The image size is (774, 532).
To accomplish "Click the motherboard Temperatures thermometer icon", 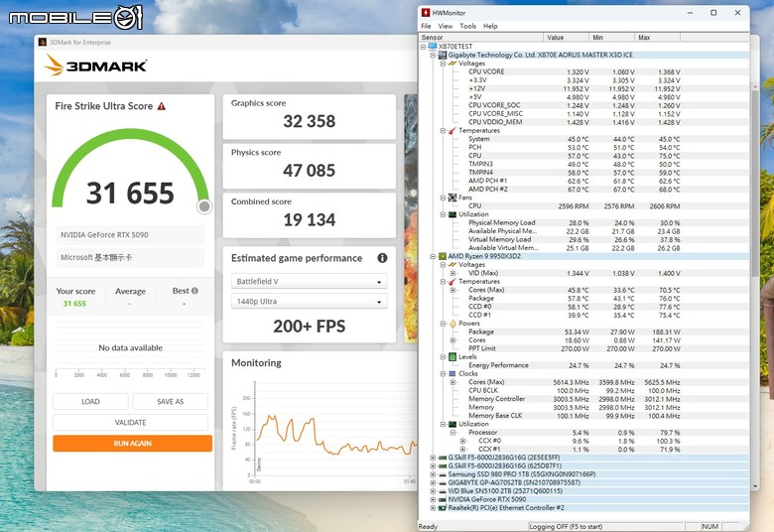I will click(452, 130).
